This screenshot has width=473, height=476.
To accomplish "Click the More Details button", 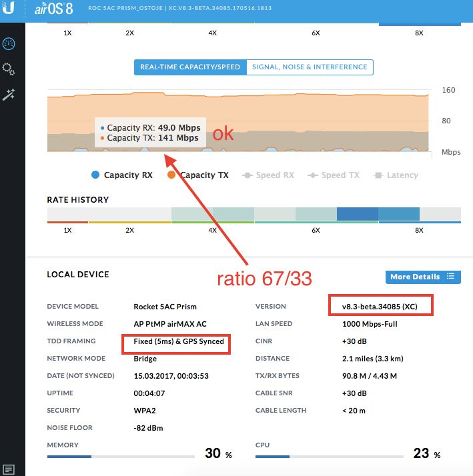I will [423, 277].
